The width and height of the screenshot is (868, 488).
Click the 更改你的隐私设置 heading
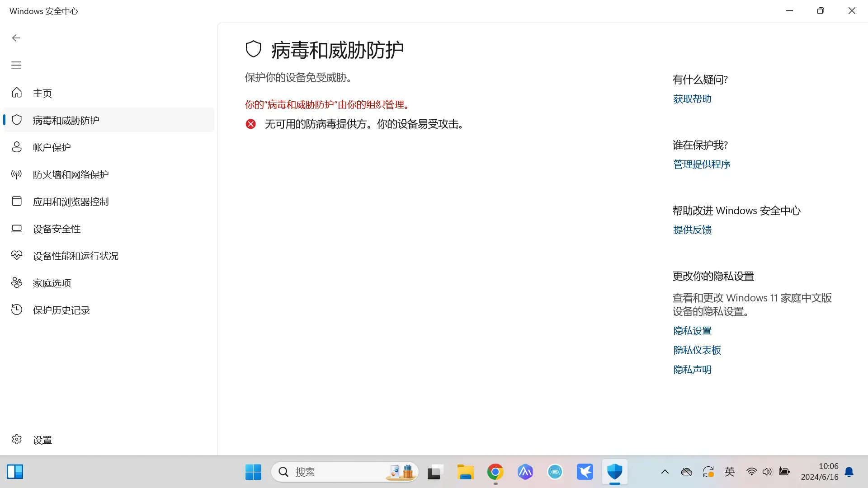pyautogui.click(x=713, y=276)
